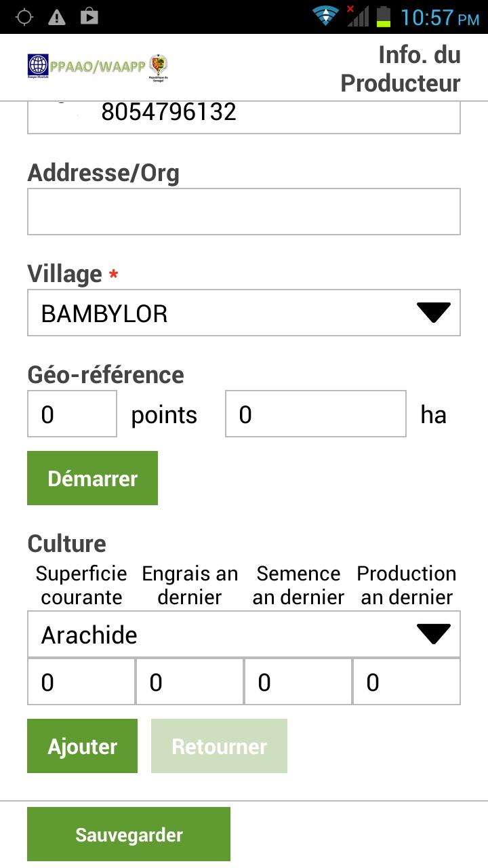Click the Ajouter button
Viewport: 488px width, 868px height.
point(82,746)
